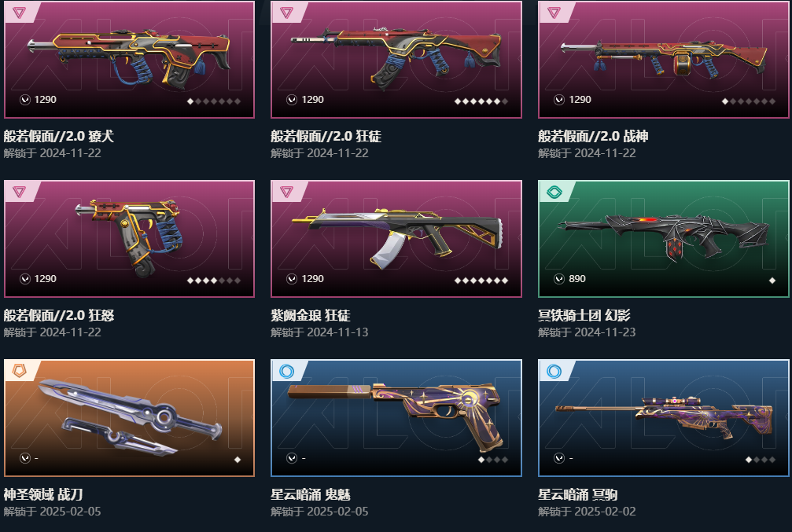Image resolution: width=792 pixels, height=532 pixels.
Task: Click the pink tier icon on 般若假面//2.0 狂怒
Action: click(x=19, y=192)
